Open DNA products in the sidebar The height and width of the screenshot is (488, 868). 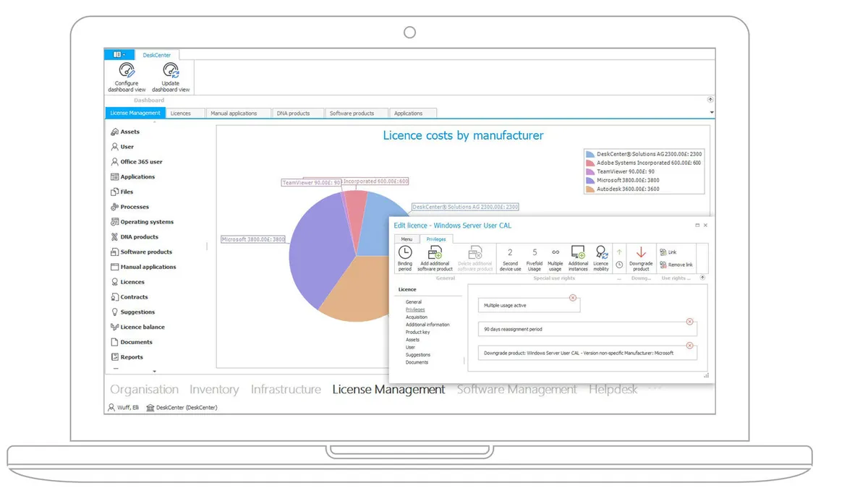[x=135, y=237]
